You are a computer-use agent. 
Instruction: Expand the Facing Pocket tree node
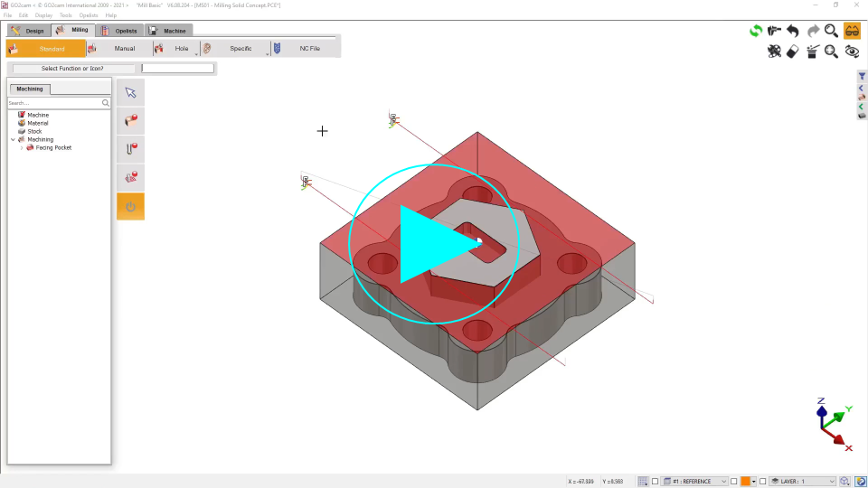pyautogui.click(x=22, y=147)
